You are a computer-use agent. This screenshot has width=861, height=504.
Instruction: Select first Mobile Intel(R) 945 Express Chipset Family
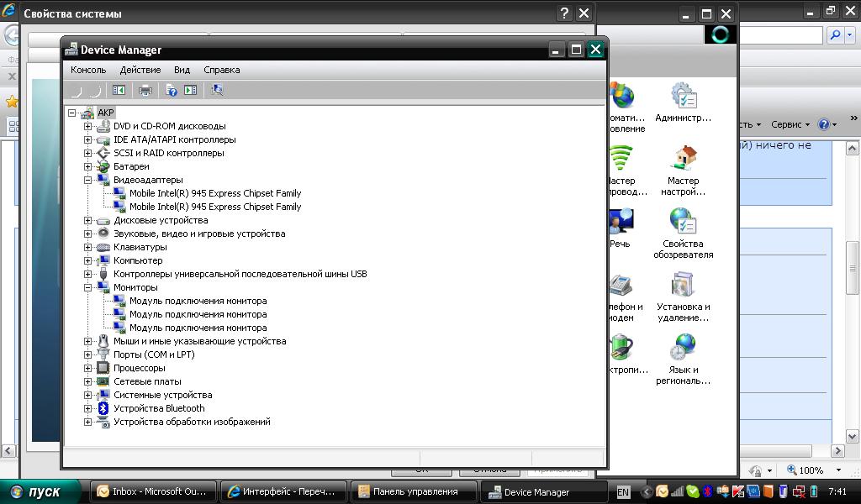[215, 193]
